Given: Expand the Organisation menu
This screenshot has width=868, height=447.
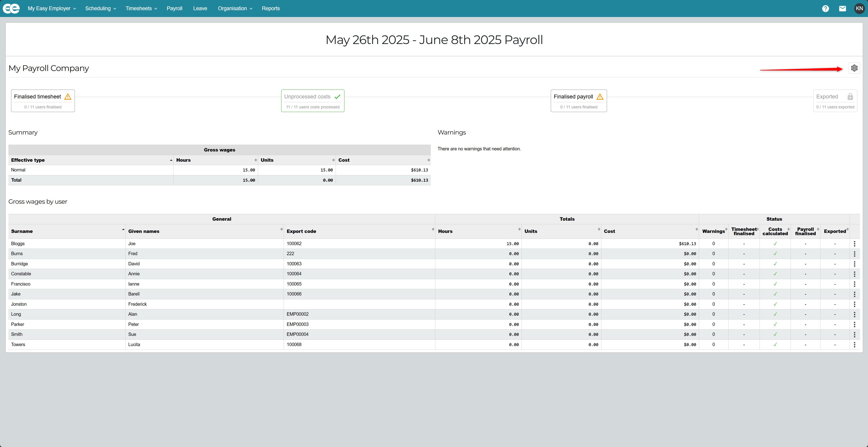Looking at the screenshot, I should pyautogui.click(x=235, y=8).
